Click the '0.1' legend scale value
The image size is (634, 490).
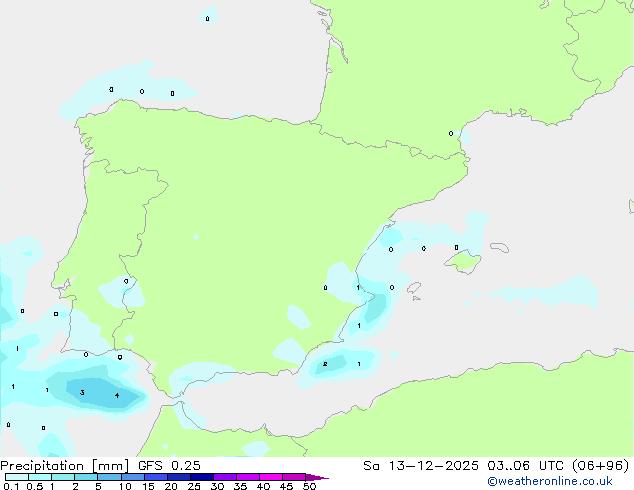click(11, 486)
